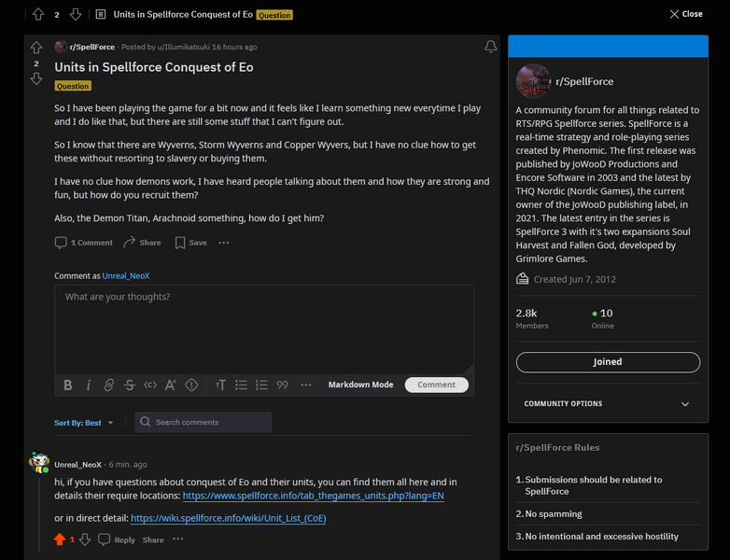This screenshot has height=560, width=730.
Task: Add a spoiler tag to comment
Action: (191, 385)
